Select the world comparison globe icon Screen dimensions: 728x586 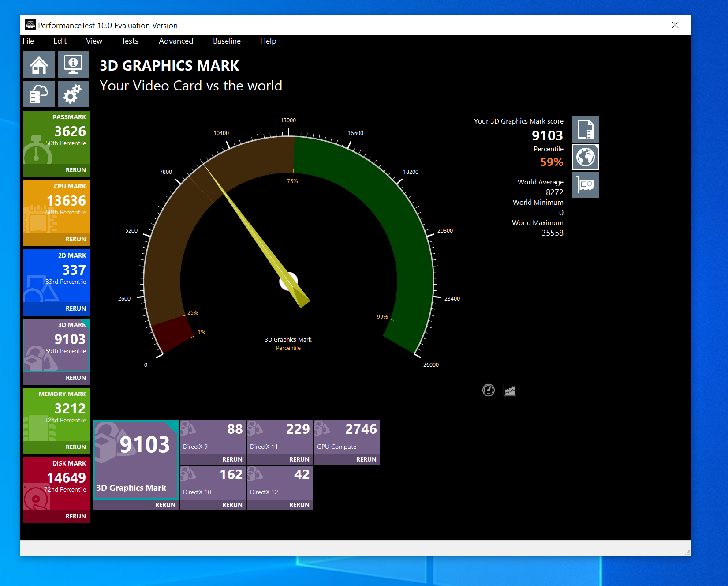click(585, 157)
